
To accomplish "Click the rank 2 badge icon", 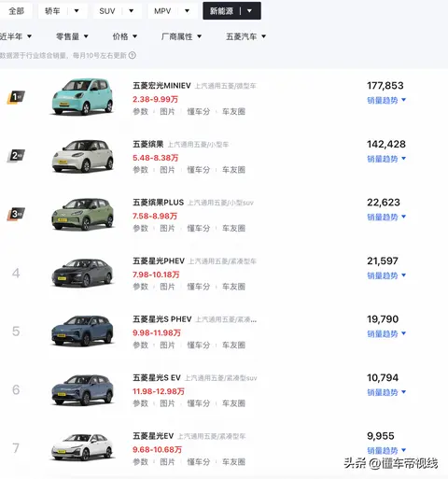I will [16, 156].
